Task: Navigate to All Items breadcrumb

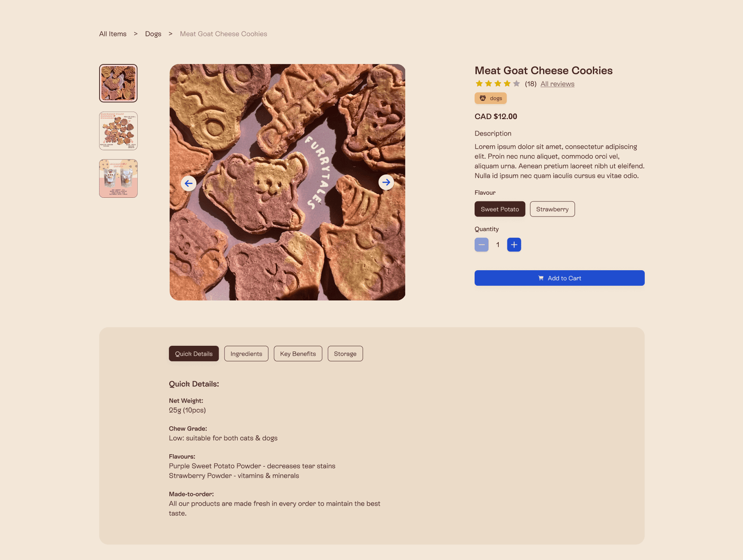Action: tap(113, 34)
